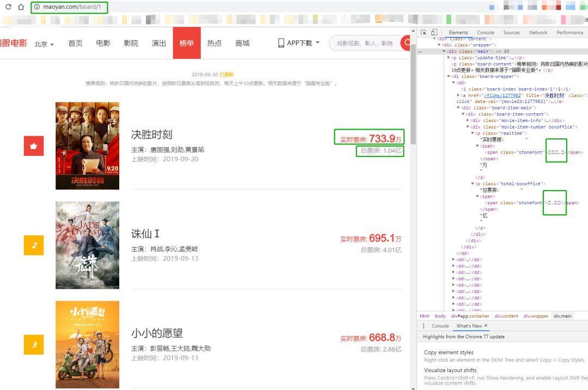Collapse the p class="total-boxoffice" node
Image resolution: width=588 pixels, height=390 pixels.
(x=473, y=184)
